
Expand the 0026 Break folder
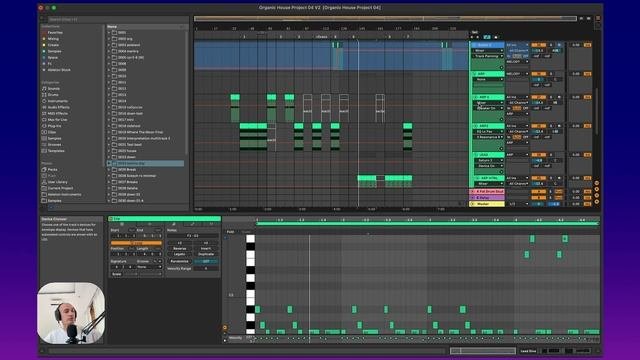tap(109, 170)
